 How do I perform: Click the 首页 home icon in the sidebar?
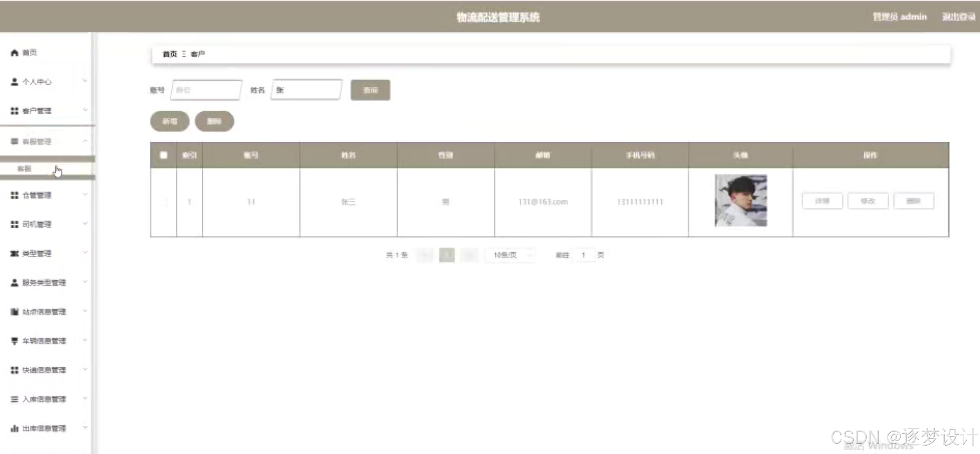click(x=14, y=52)
